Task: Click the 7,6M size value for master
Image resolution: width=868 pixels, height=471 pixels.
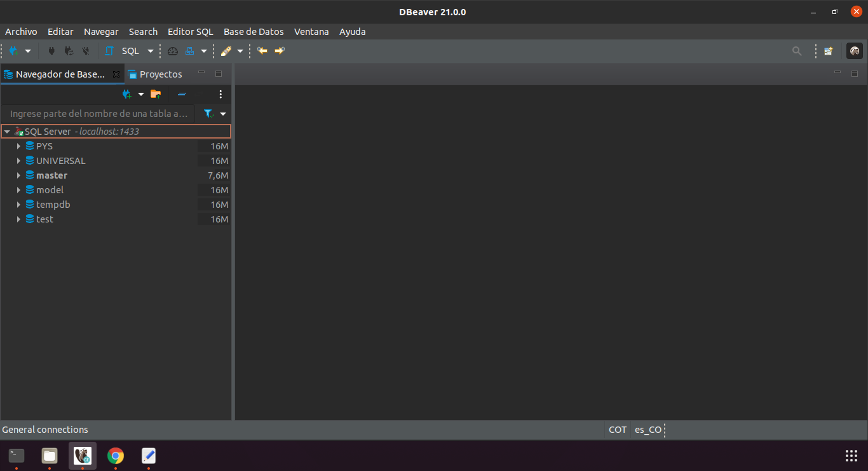Action: [218, 175]
